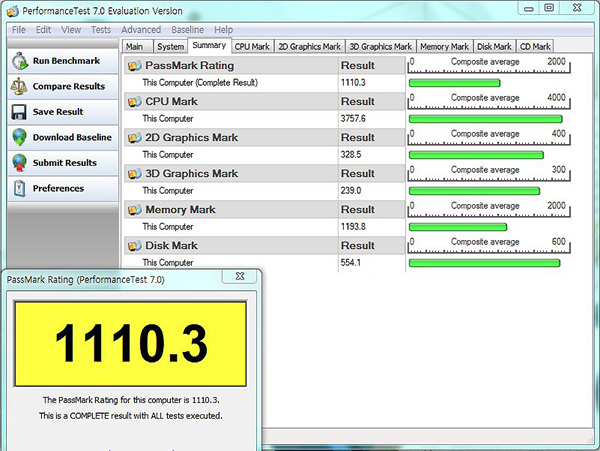
Task: Click the Submit Results globe icon
Action: click(x=19, y=163)
